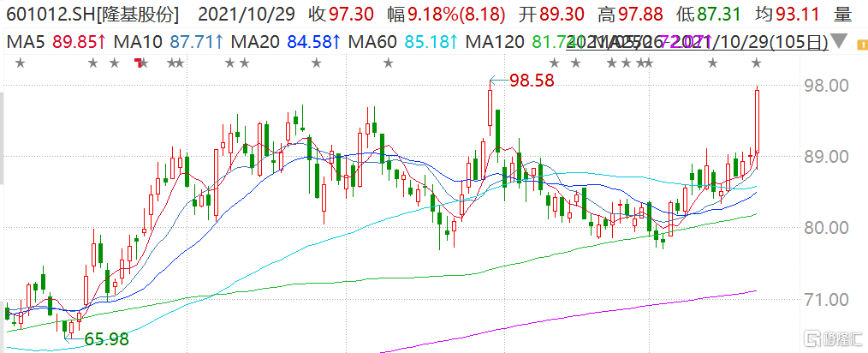Viewport: 868px width, 353px height.
Task: Click the MA60 85.18 indicator label
Action: [x=403, y=41]
